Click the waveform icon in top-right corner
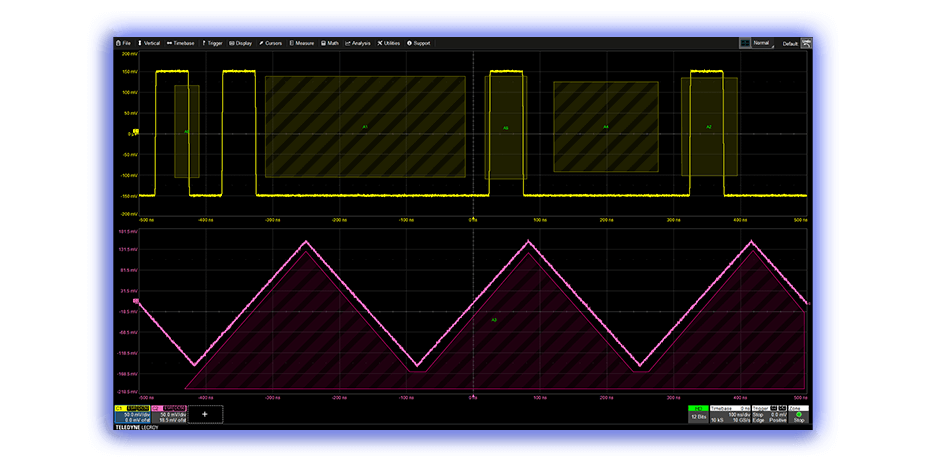This screenshot has width=926, height=467. 806,43
